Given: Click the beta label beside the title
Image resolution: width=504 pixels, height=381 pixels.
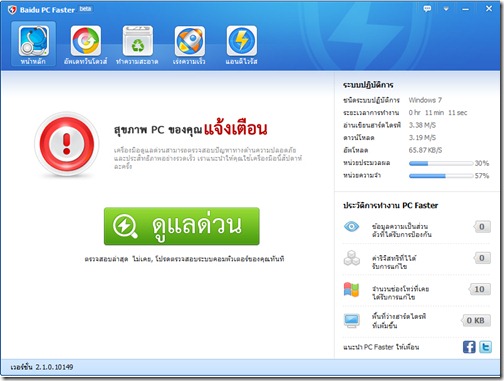Looking at the screenshot, I should tap(85, 9).
